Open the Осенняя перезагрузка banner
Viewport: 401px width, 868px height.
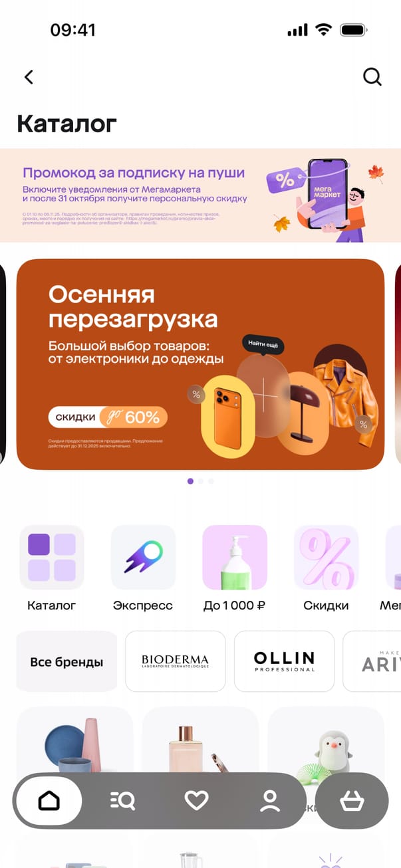click(x=200, y=364)
